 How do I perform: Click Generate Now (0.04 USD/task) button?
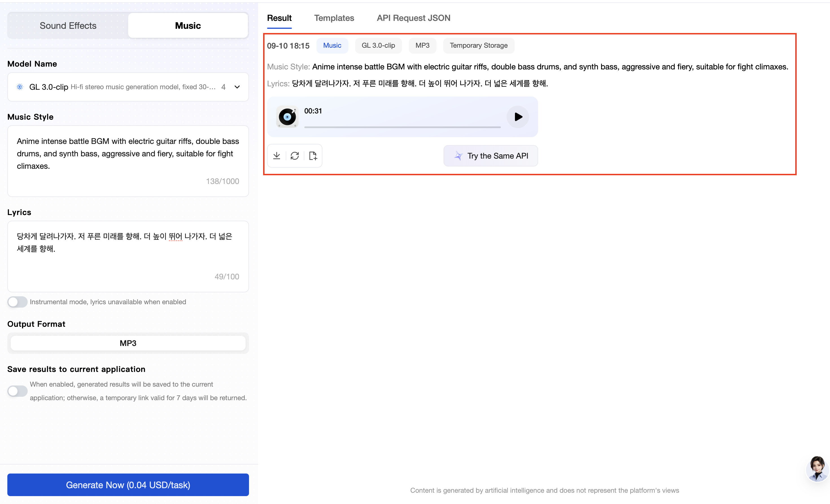pos(128,485)
